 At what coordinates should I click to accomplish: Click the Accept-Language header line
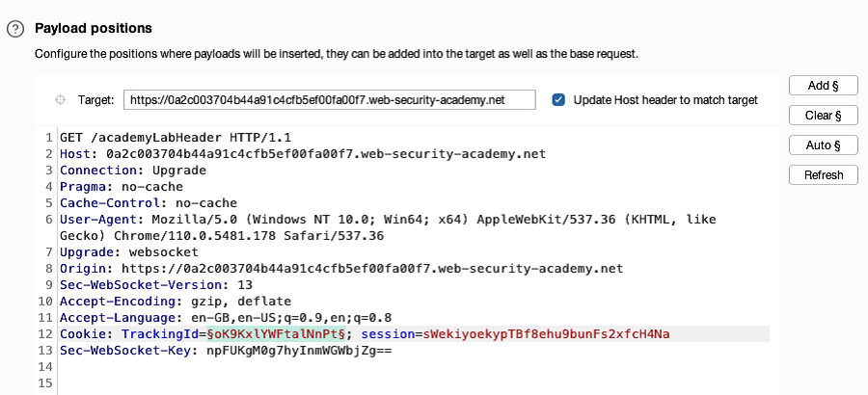(226, 318)
